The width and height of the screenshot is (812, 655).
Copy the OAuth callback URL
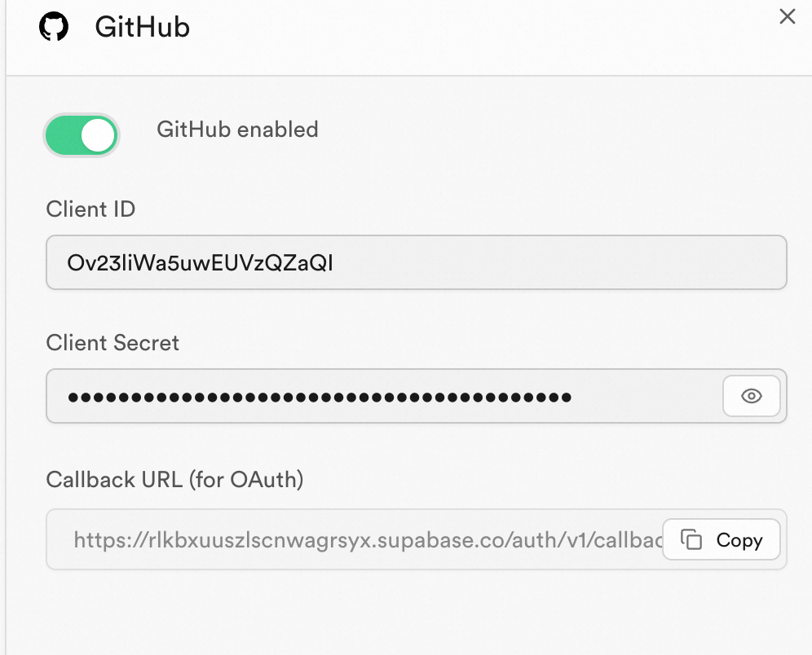tap(722, 539)
